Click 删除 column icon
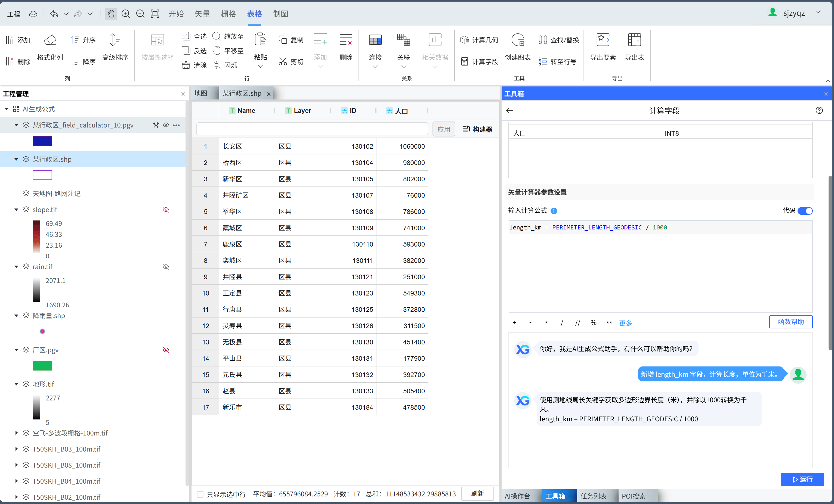 pyautogui.click(x=10, y=61)
